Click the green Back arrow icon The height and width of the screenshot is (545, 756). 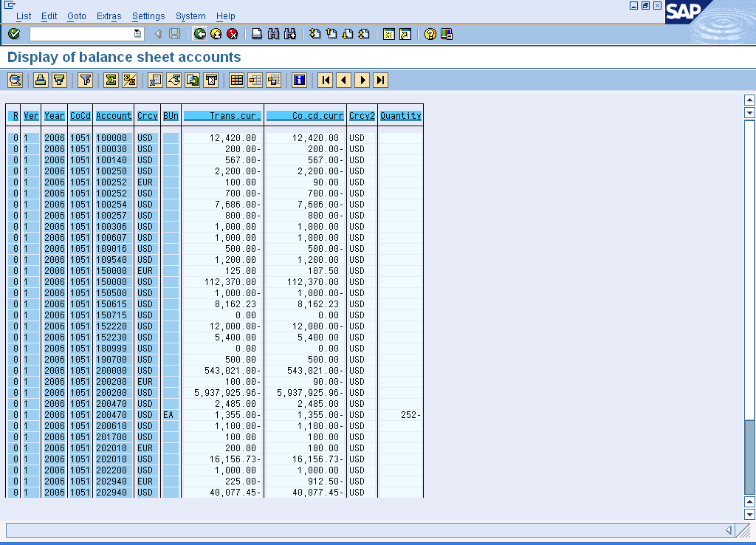click(x=199, y=34)
